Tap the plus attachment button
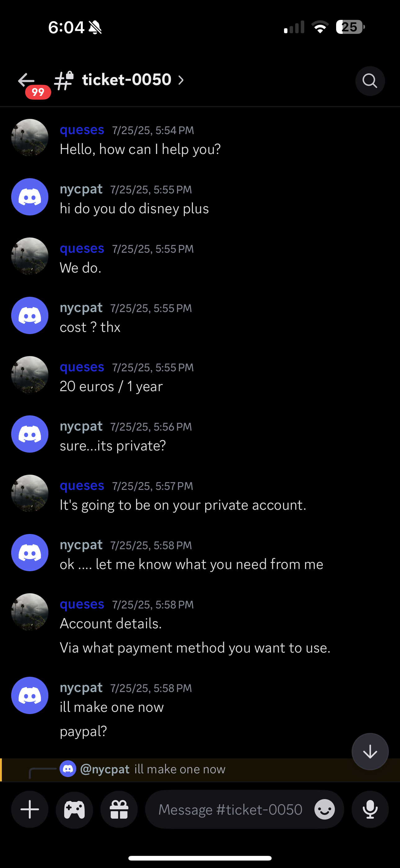Image resolution: width=400 pixels, height=868 pixels. (x=30, y=809)
